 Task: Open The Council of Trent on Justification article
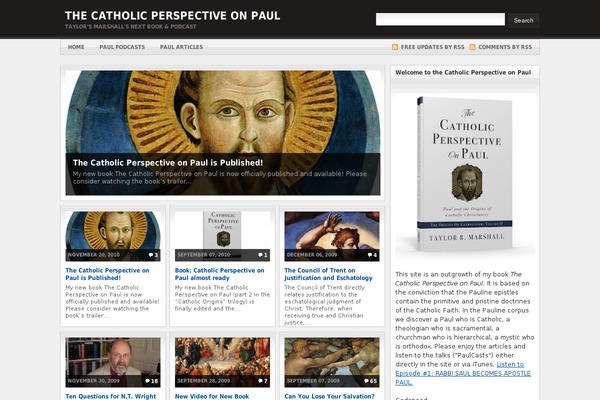328,274
